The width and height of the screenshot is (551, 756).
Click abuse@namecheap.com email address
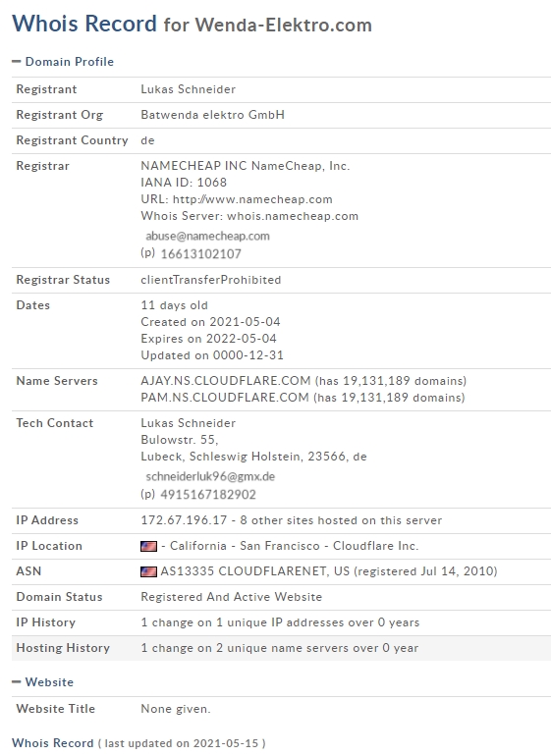click(x=207, y=236)
